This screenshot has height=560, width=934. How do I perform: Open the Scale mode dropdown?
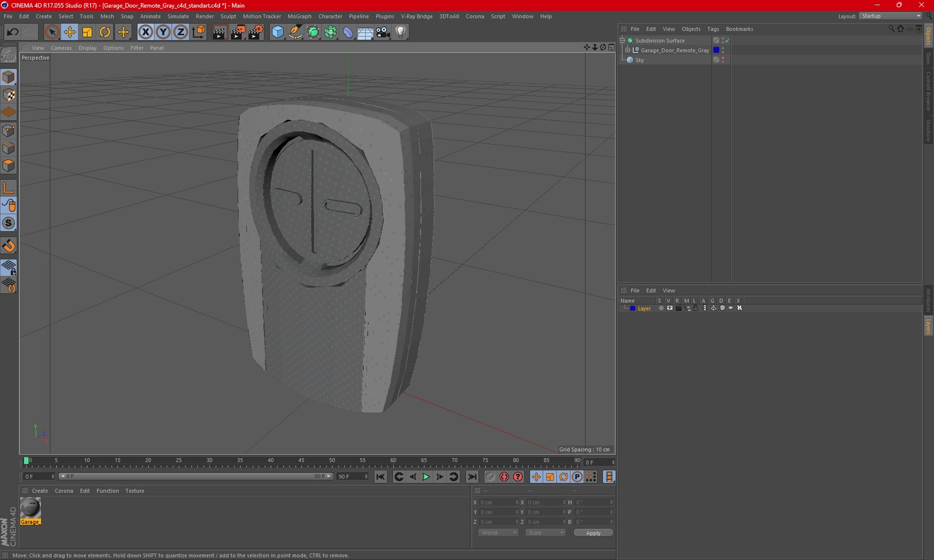click(545, 533)
